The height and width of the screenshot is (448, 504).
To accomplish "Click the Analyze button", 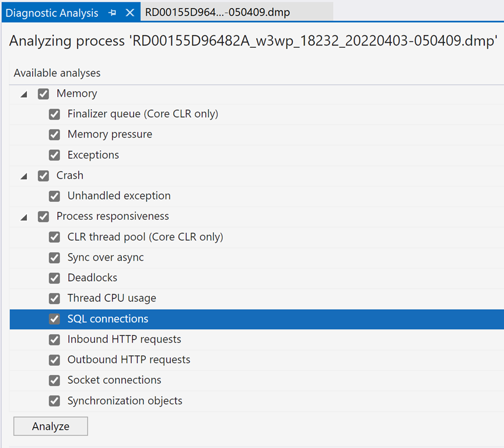I will [50, 426].
